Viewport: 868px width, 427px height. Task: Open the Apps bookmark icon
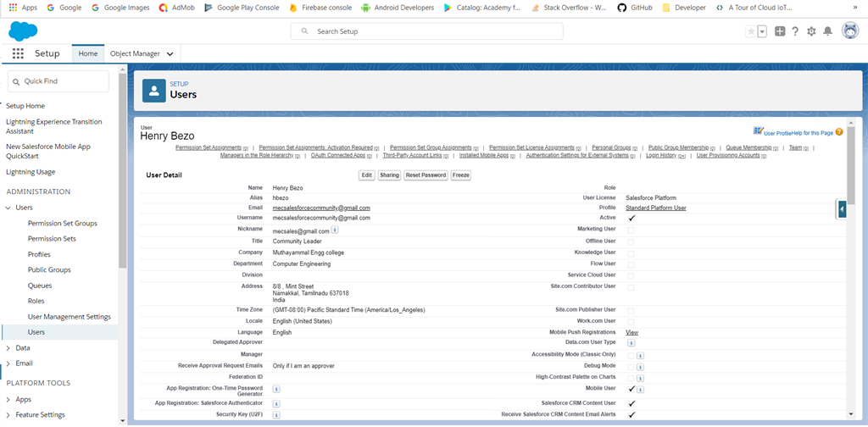pyautogui.click(x=14, y=8)
